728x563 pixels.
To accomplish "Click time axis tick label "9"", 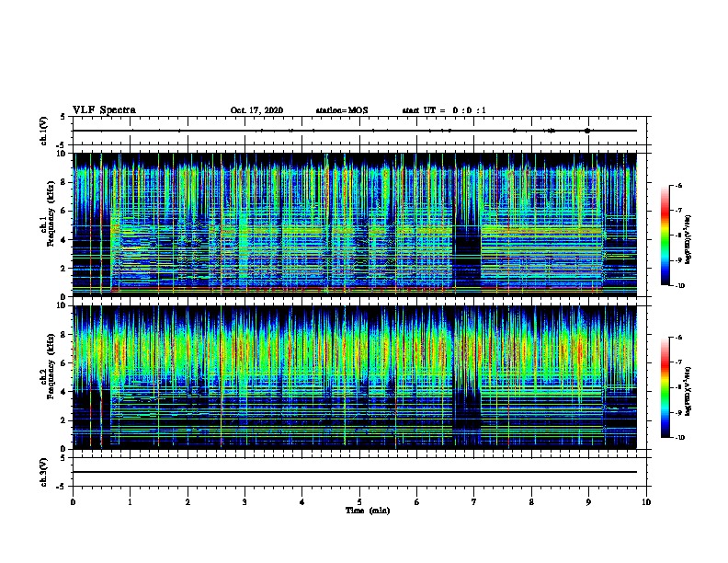I will (x=588, y=502).
